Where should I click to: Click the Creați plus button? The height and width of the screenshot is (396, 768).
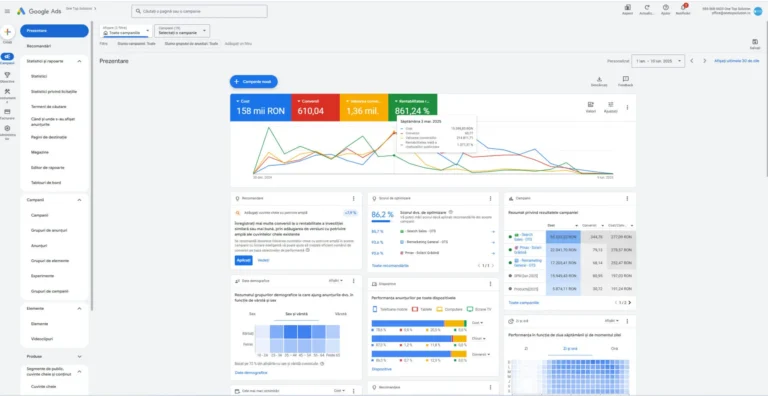pos(7,32)
